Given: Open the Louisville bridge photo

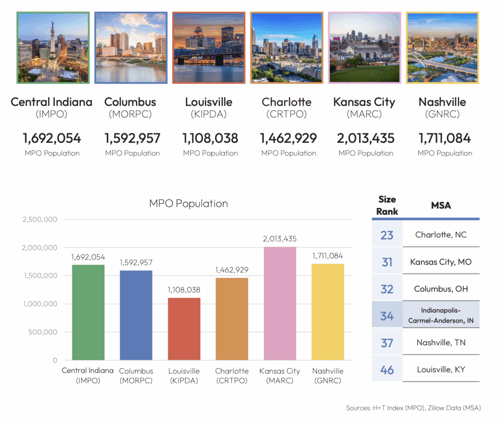Looking at the screenshot, I should coord(209,48).
